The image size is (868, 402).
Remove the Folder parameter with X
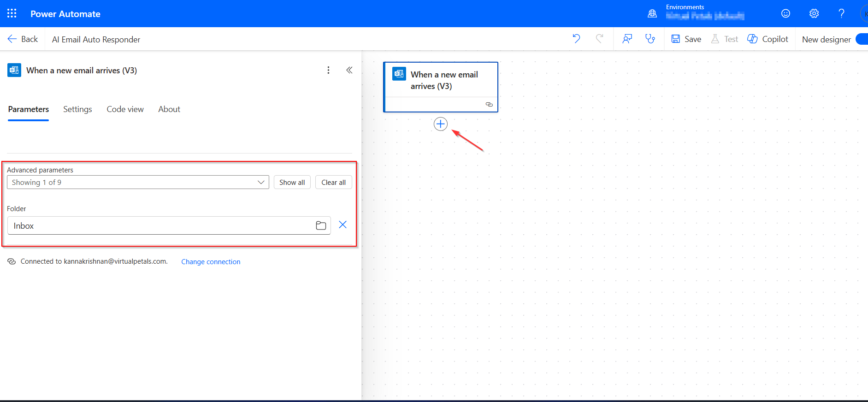[x=342, y=225]
